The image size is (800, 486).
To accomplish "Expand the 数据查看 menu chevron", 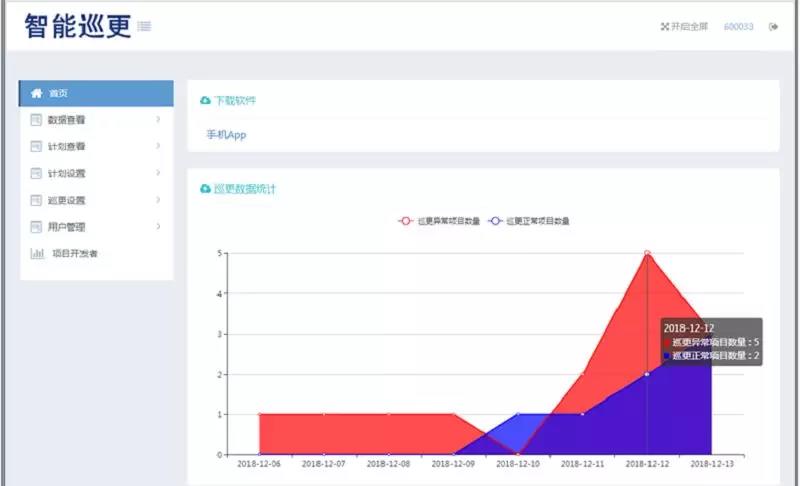I will point(158,119).
